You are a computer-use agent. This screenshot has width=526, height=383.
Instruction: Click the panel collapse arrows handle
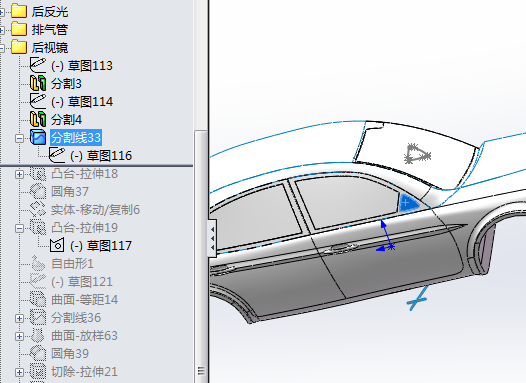tap(212, 238)
